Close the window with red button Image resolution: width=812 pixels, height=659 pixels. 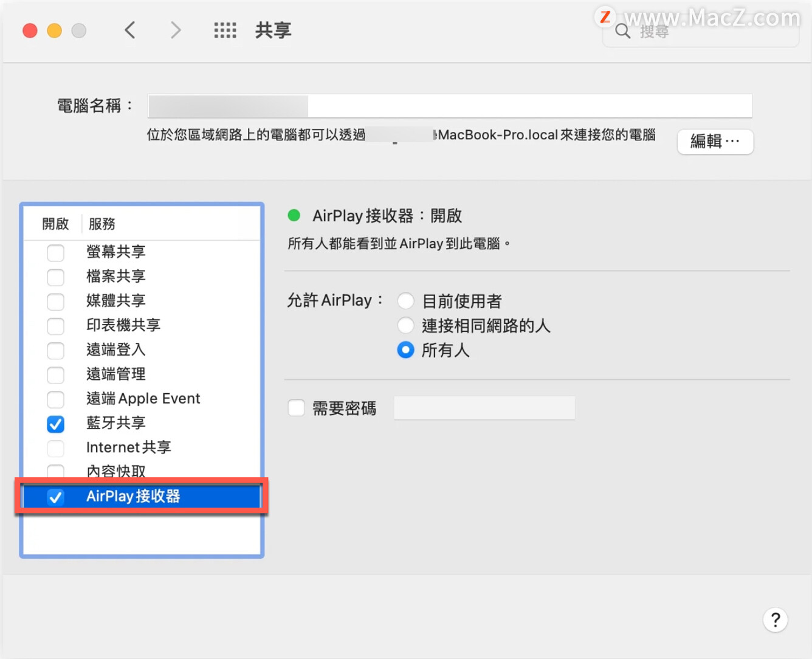pos(30,30)
